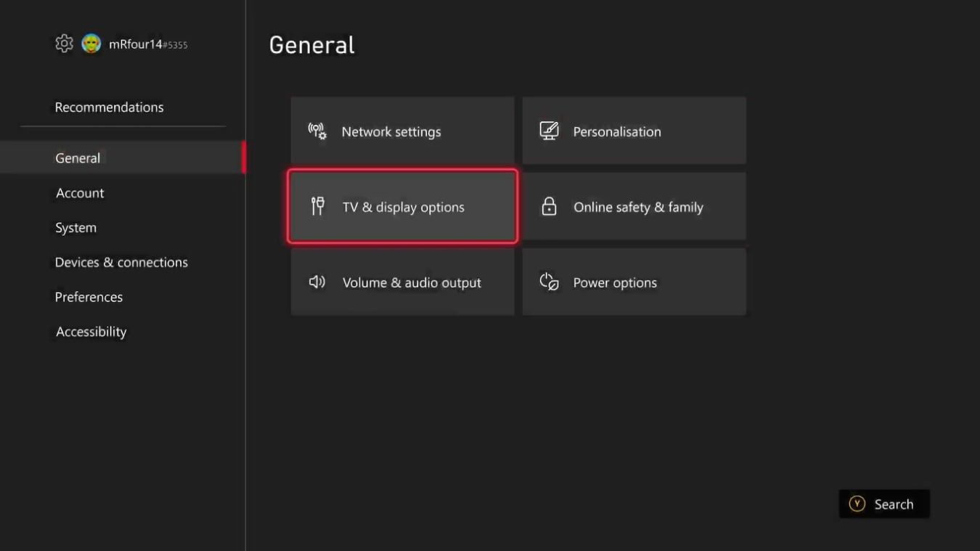Select the Network settings antenna icon
Viewport: 980px width, 551px height.
(316, 131)
